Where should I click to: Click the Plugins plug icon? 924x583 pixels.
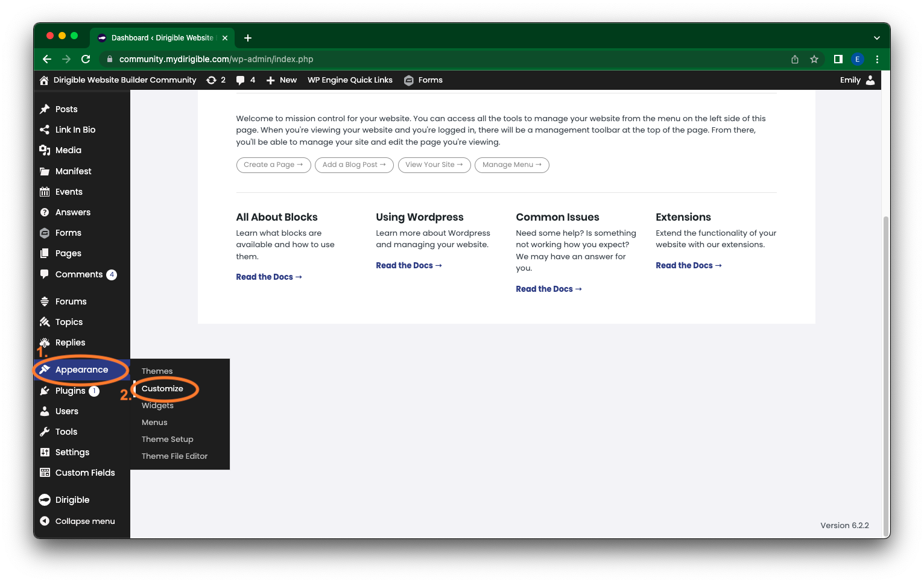point(45,391)
